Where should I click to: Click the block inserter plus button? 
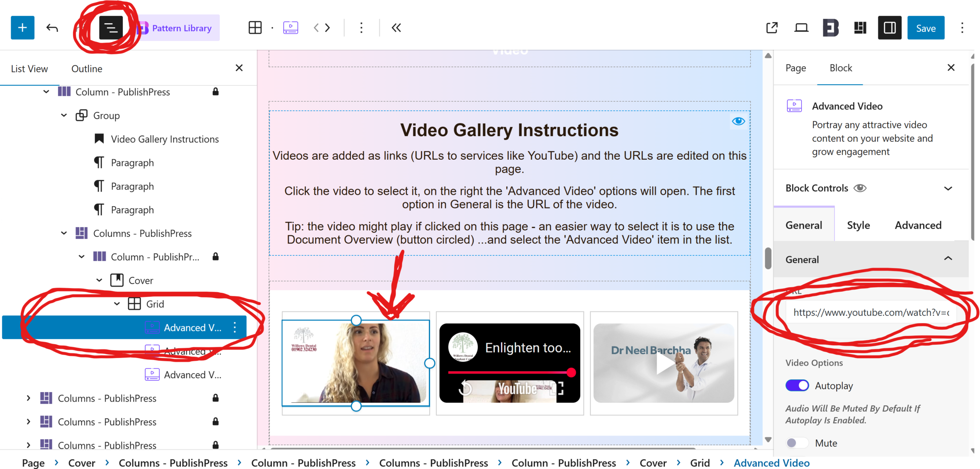point(22,28)
